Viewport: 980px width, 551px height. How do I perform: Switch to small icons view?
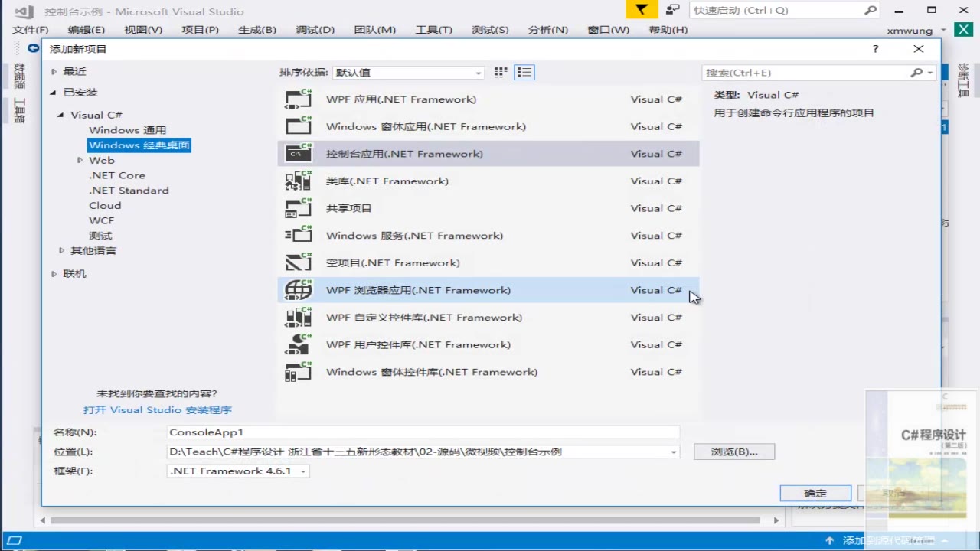click(x=501, y=73)
